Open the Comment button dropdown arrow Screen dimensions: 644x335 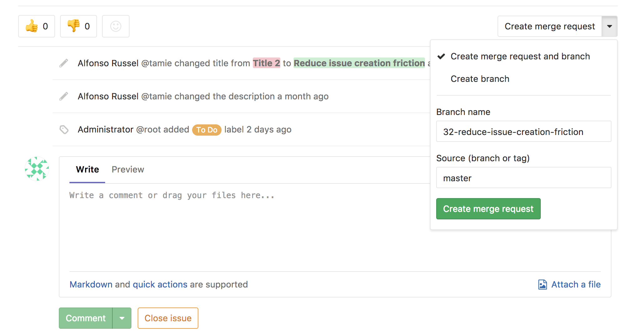122,318
